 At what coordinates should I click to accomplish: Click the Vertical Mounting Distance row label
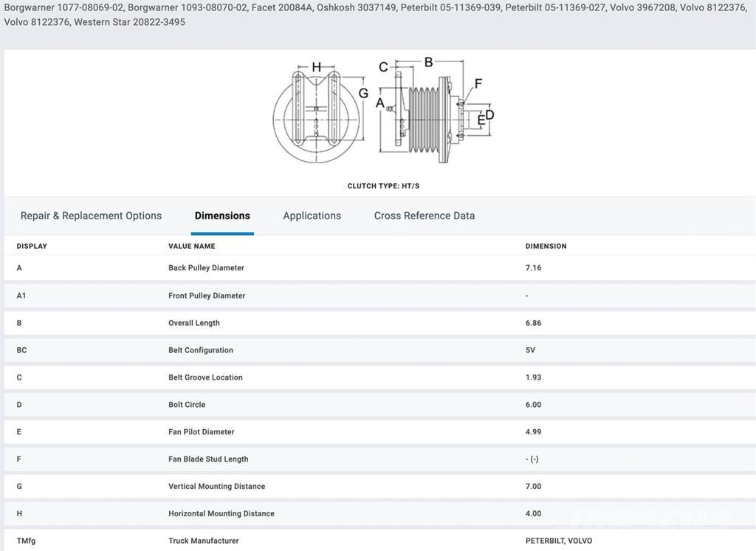(x=216, y=487)
